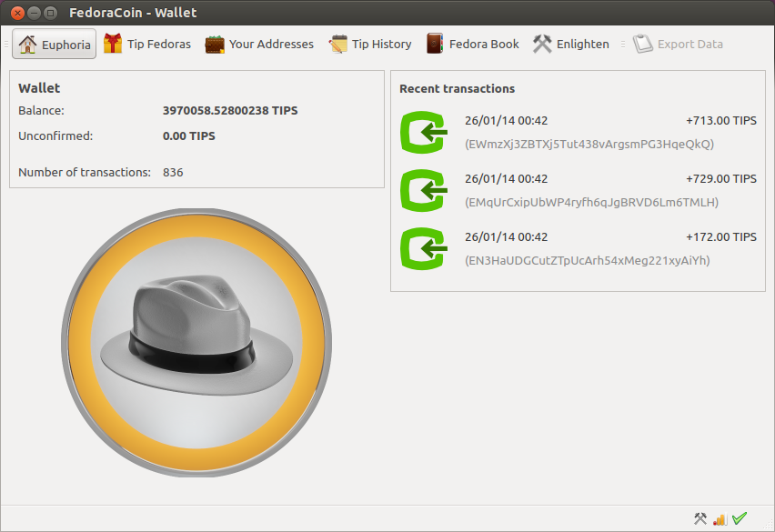Click the date 26/01/14 00:42 of +172.00 transaction

[506, 237]
